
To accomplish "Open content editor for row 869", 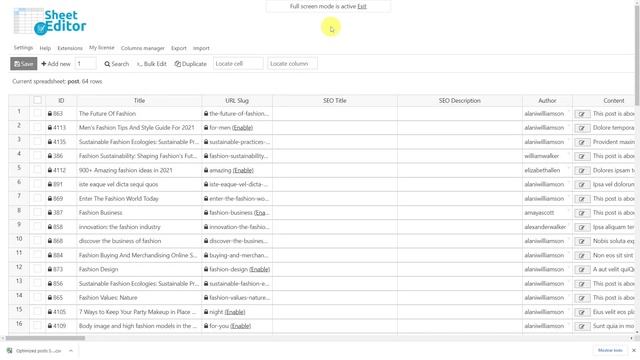I will pos(582,199).
